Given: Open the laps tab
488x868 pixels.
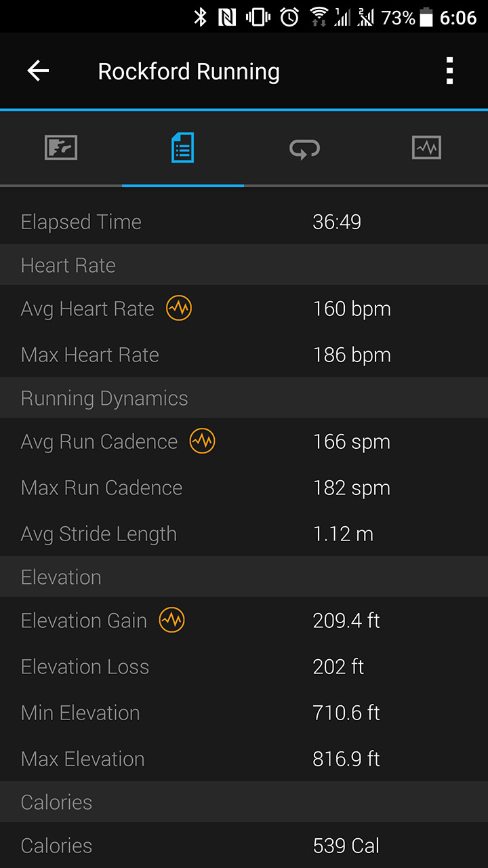Looking at the screenshot, I should [x=305, y=148].
